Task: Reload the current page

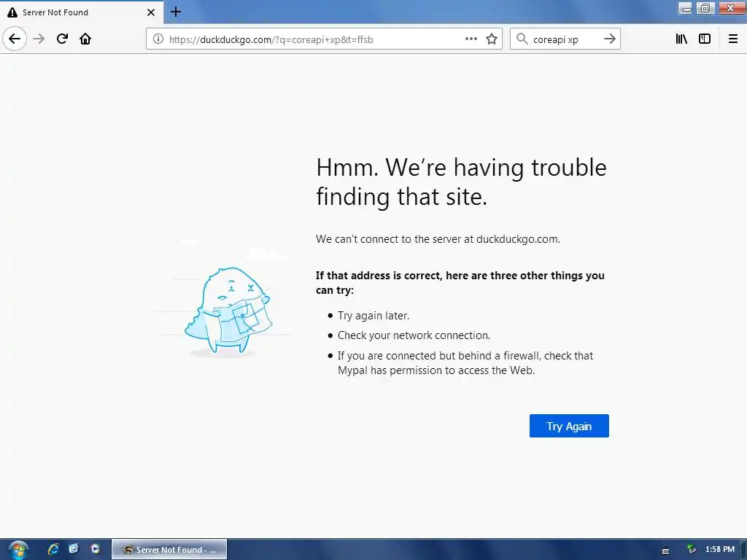Action: pyautogui.click(x=63, y=39)
